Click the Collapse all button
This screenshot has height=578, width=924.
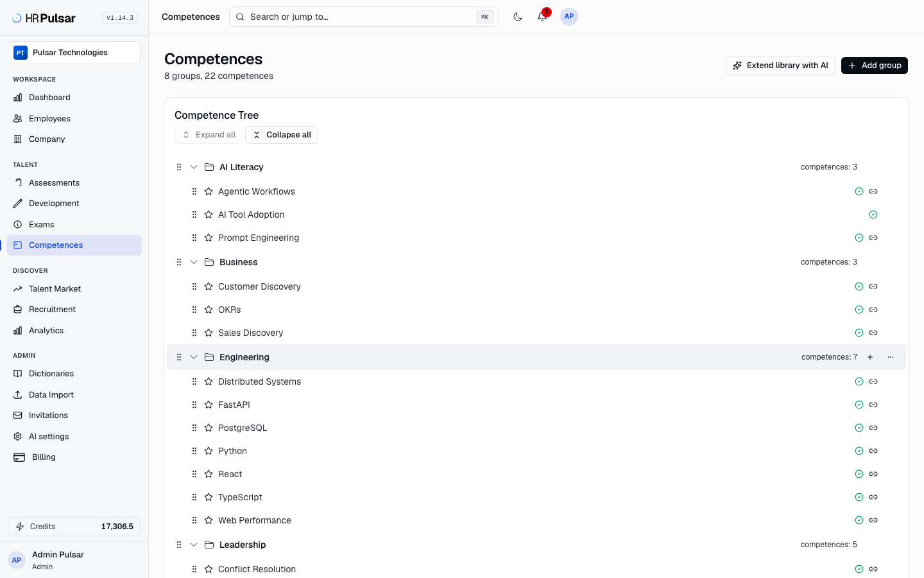[282, 135]
